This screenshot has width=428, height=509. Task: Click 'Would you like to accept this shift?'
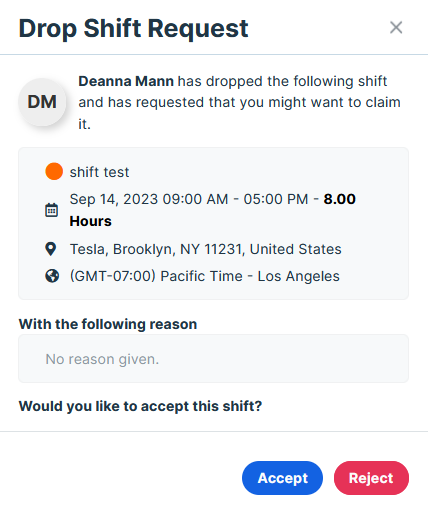pos(140,406)
